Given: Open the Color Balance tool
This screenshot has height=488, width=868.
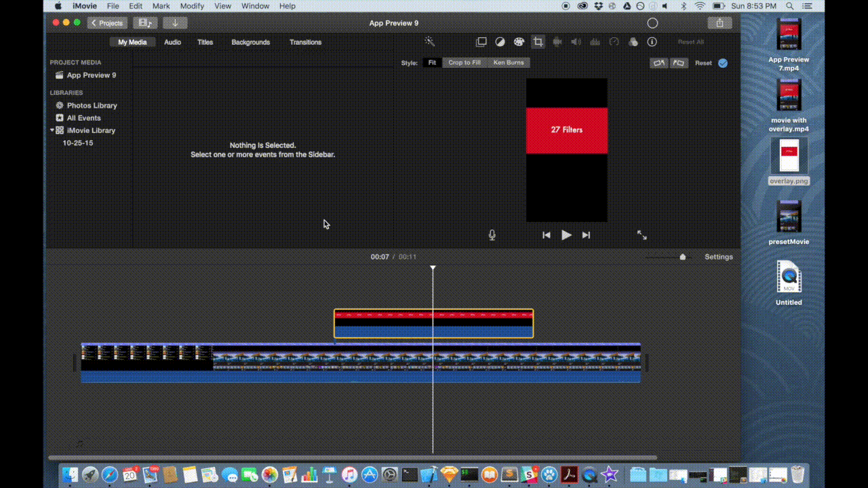Looking at the screenshot, I should click(500, 41).
